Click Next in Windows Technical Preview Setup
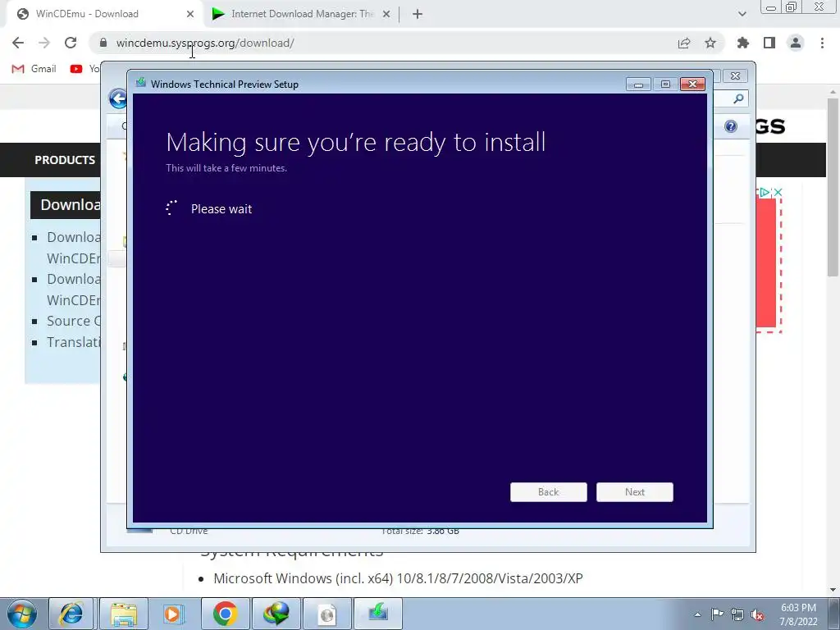Image resolution: width=840 pixels, height=630 pixels. click(x=634, y=492)
